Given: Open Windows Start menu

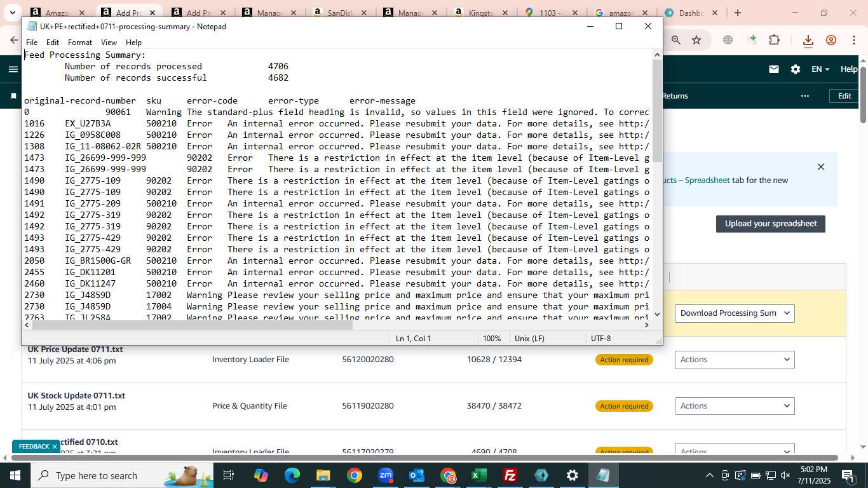Looking at the screenshot, I should [x=15, y=475].
